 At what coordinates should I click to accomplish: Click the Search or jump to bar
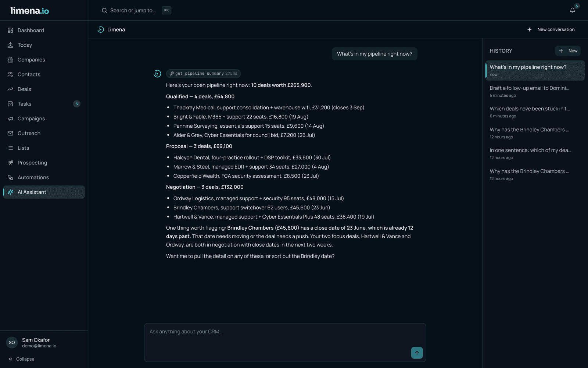click(136, 10)
